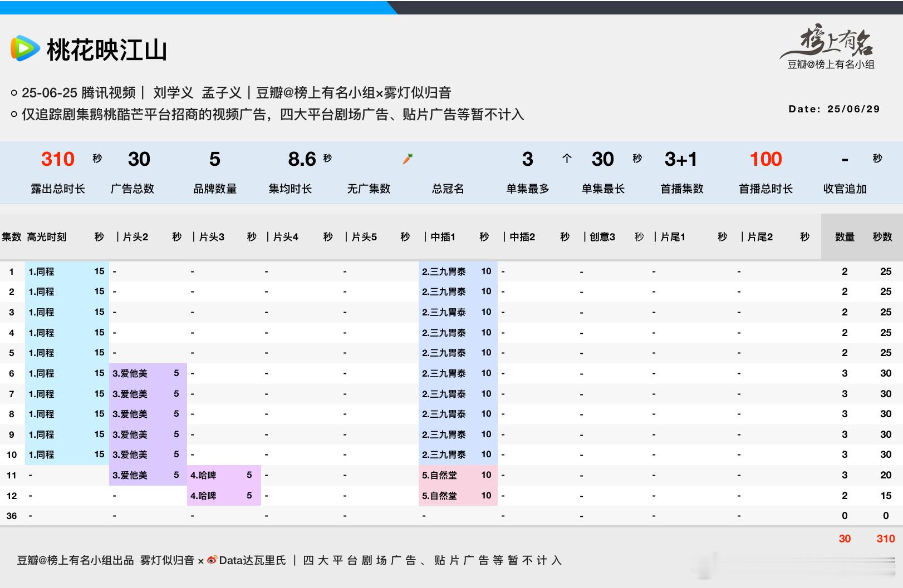
Task: Click the red 100 value
Action: 765,159
